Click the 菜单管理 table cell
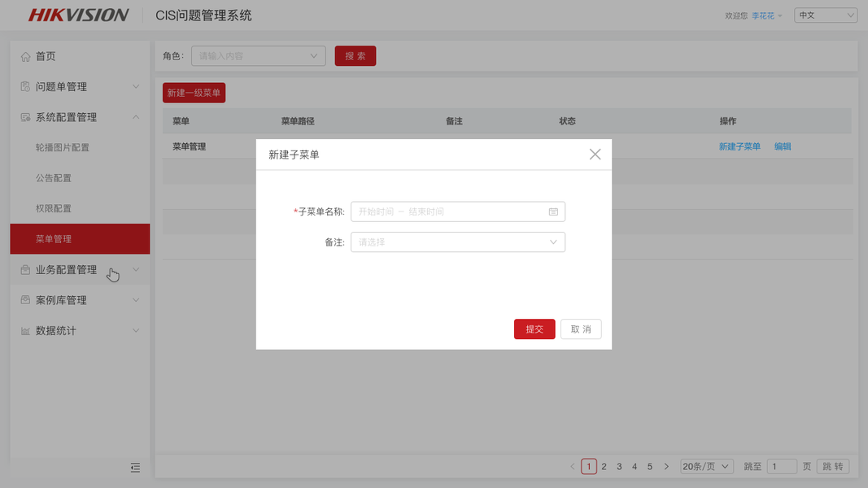 pyautogui.click(x=190, y=146)
